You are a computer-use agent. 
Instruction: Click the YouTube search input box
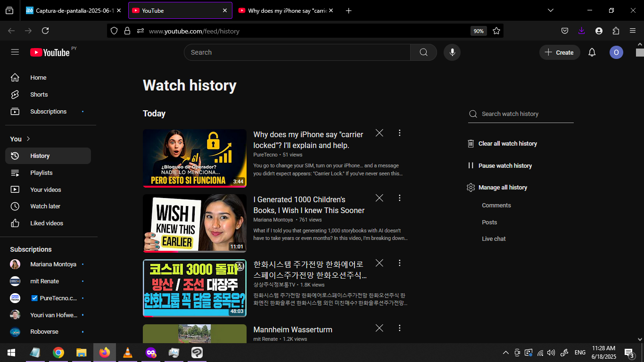pyautogui.click(x=297, y=52)
